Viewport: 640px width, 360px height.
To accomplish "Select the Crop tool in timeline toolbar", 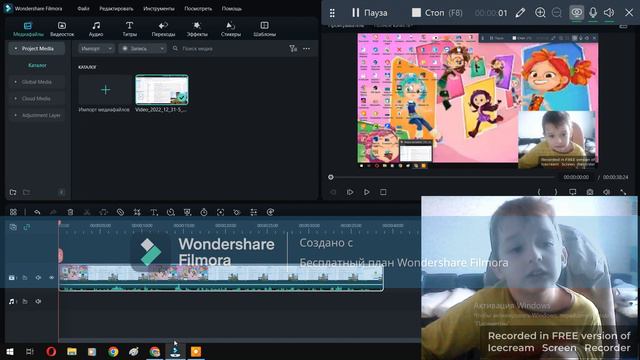I will click(x=137, y=212).
